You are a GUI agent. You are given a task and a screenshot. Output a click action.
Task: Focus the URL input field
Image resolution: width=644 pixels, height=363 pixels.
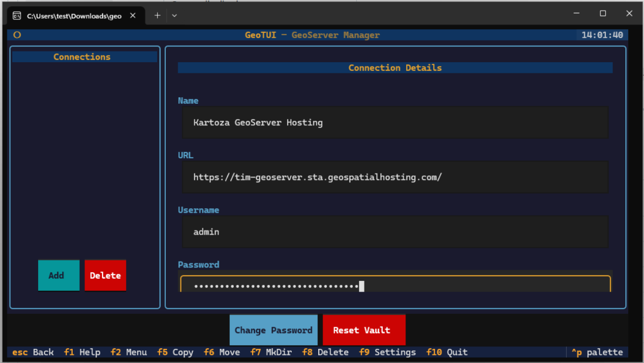tap(395, 177)
